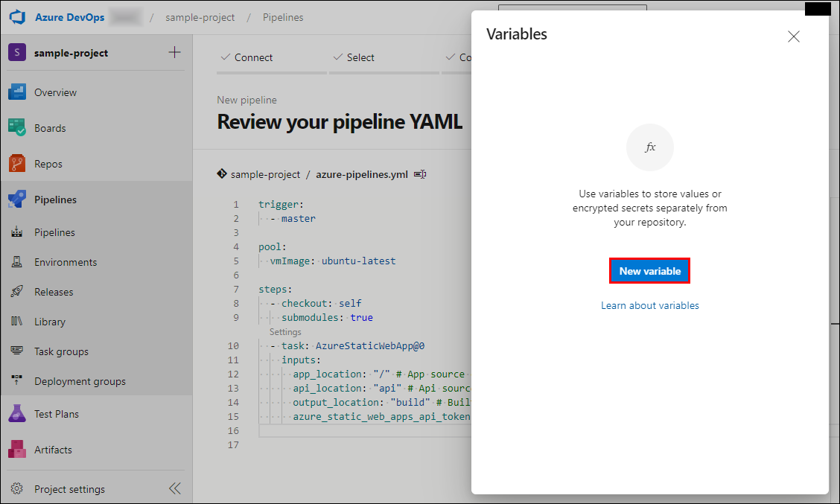The image size is (840, 504).
Task: Open the Task groups icon
Action: tap(17, 351)
